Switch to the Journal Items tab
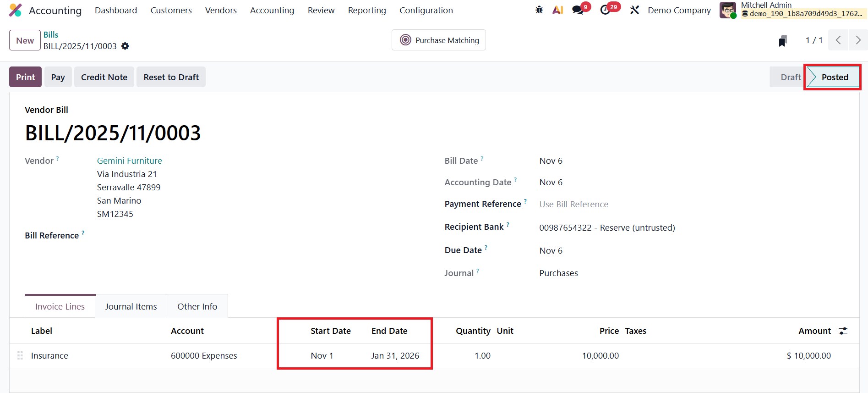 [x=131, y=306]
